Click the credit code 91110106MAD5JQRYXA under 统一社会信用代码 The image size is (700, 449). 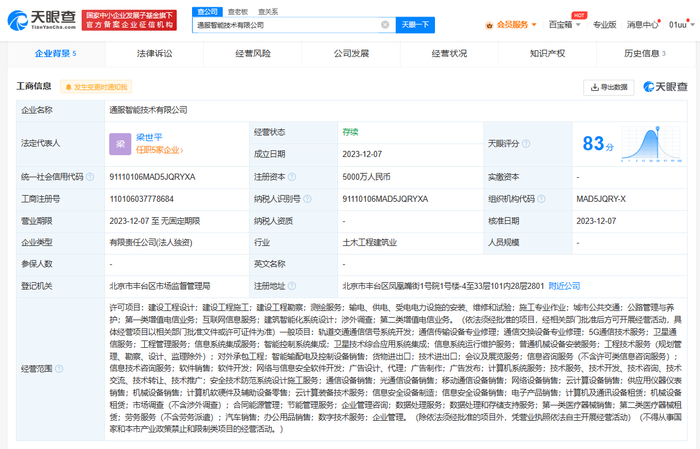[x=152, y=177]
